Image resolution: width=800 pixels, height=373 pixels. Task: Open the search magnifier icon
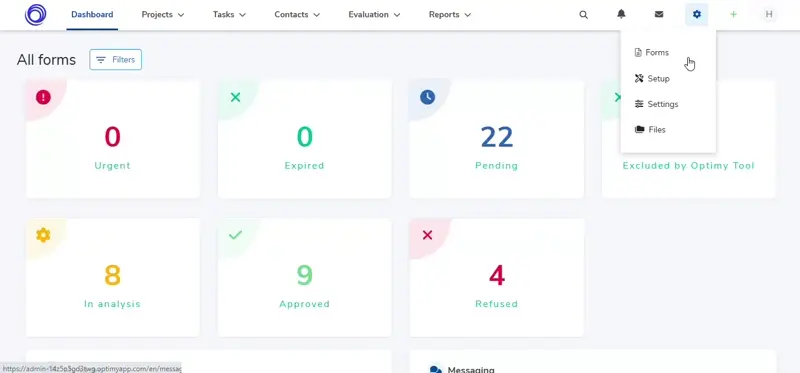tap(583, 15)
